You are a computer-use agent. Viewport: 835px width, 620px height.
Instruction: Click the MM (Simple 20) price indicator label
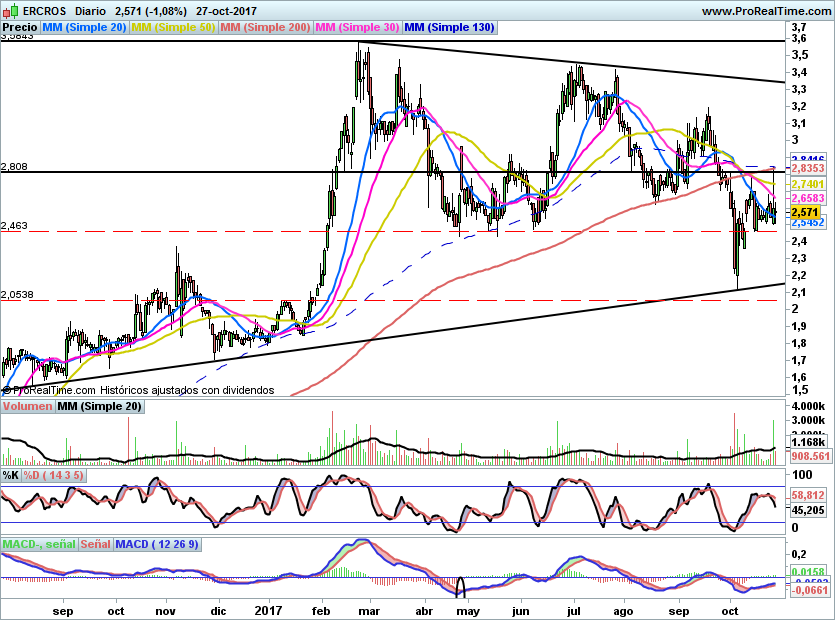(85, 28)
